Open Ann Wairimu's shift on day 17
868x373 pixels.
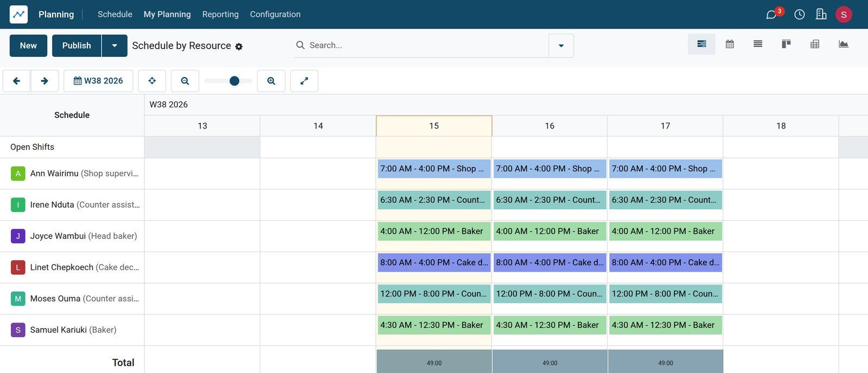click(x=666, y=169)
